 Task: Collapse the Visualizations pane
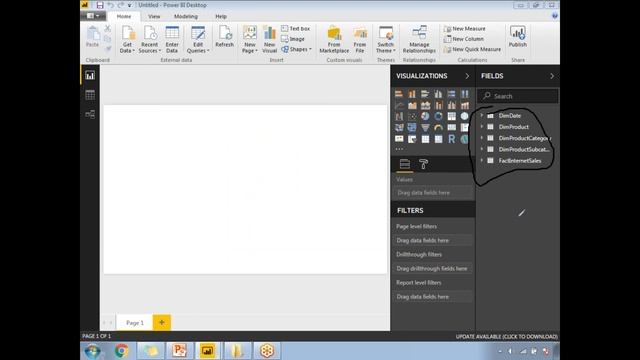(467, 76)
